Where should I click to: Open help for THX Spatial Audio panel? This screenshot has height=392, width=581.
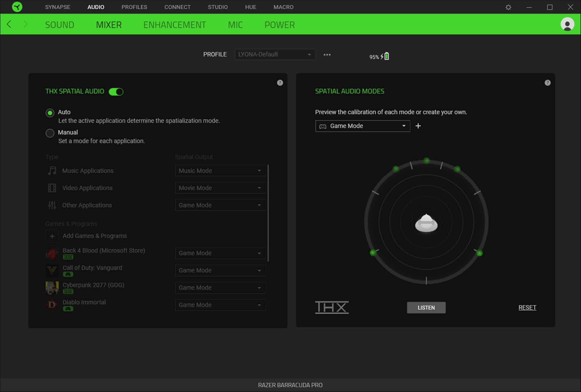280,83
